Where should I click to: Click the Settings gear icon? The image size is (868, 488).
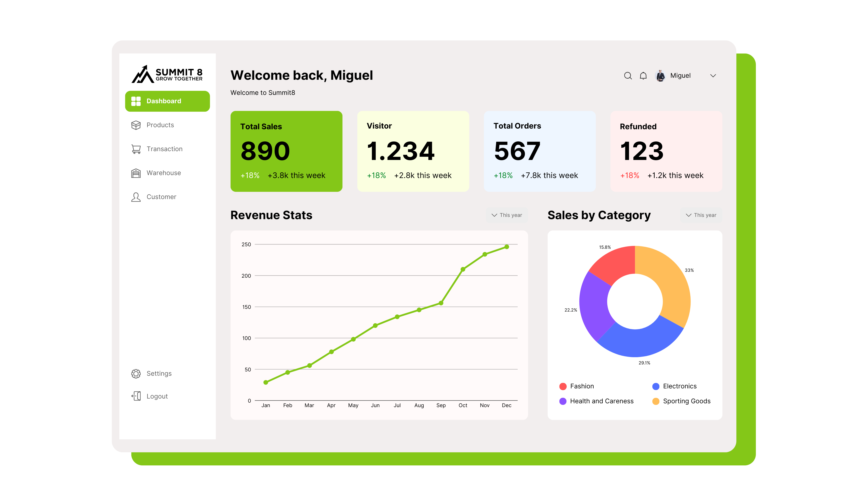136,373
